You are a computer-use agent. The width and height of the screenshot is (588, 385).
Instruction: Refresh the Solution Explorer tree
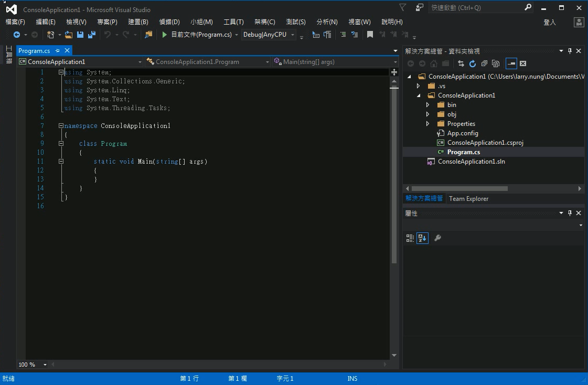point(473,63)
